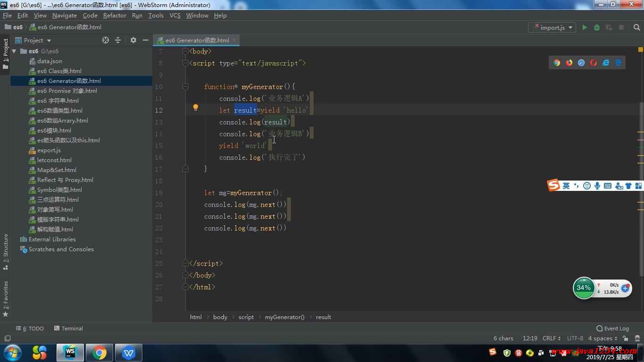
Task: Click the green Run button
Action: (x=585, y=27)
